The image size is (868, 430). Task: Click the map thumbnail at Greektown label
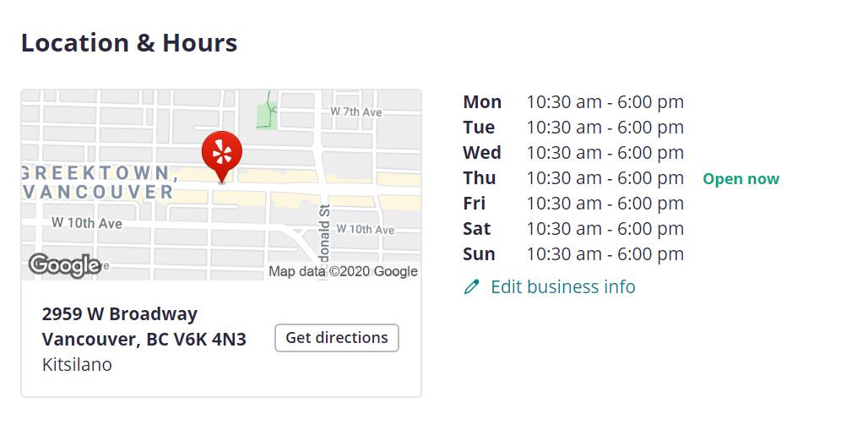click(x=100, y=182)
